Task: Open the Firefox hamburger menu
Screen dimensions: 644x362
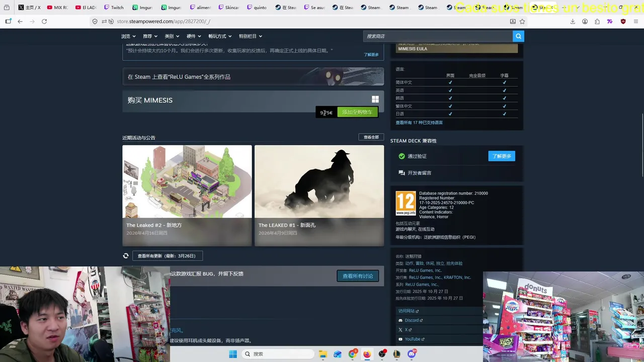Action: pyautogui.click(x=636, y=21)
